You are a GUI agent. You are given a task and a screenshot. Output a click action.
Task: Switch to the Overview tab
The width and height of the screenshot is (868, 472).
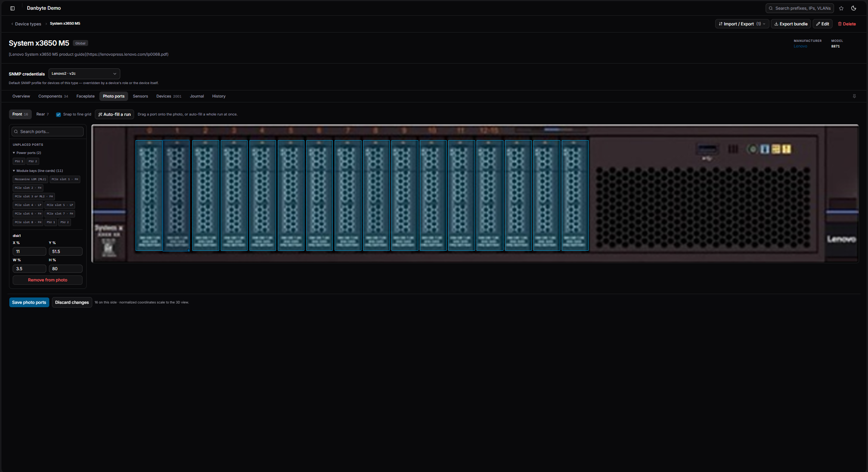[x=21, y=96]
